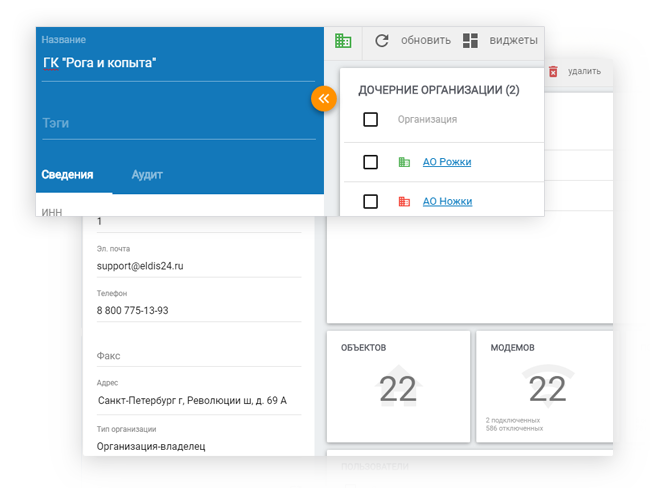Click the 'ДОЧЕРНИЕ ОРГАНИЗАЦИИ (2)' heading
Screen dimensions: 650x488
tap(439, 90)
